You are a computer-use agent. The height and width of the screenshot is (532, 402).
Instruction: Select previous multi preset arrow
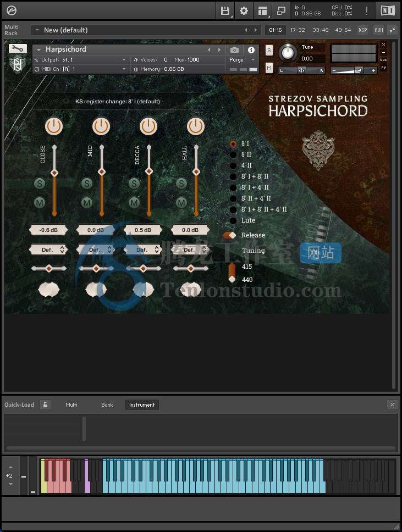point(246,30)
